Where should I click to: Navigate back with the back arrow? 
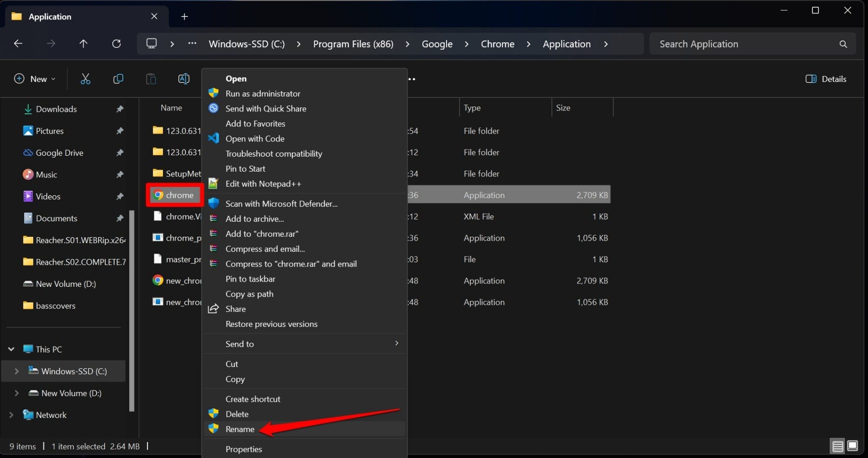18,44
